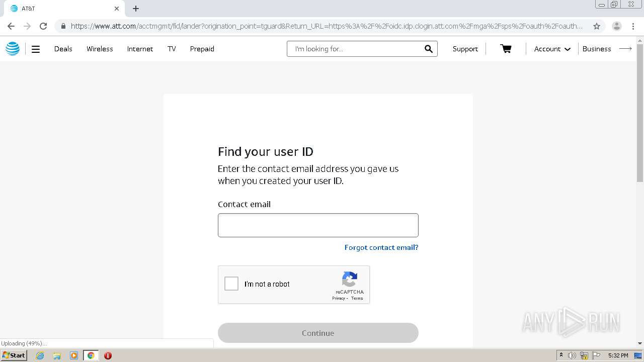Click the red Opera taskbar icon
This screenshot has width=644, height=362.
point(108,355)
